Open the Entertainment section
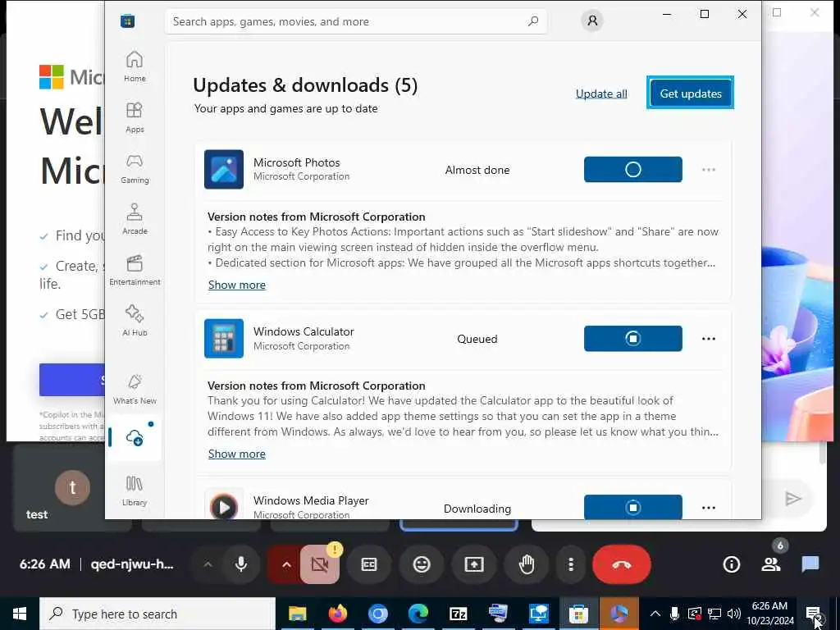This screenshot has width=840, height=630. (x=135, y=270)
